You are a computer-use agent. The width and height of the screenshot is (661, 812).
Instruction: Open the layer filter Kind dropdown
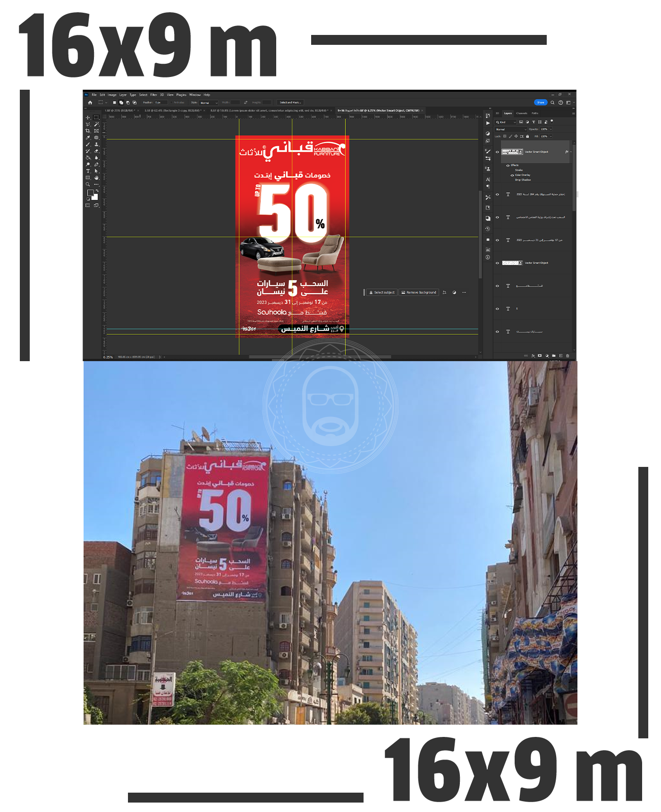pos(506,122)
